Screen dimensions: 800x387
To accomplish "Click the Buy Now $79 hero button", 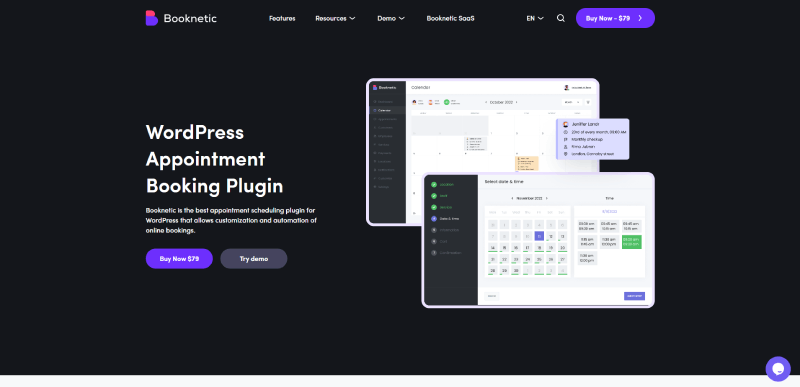I will tap(179, 259).
